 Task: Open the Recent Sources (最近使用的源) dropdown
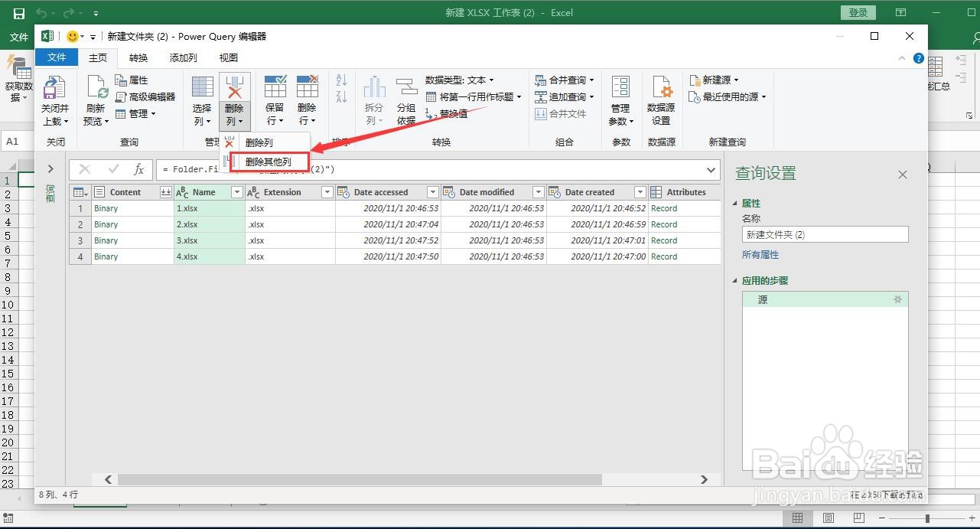728,96
